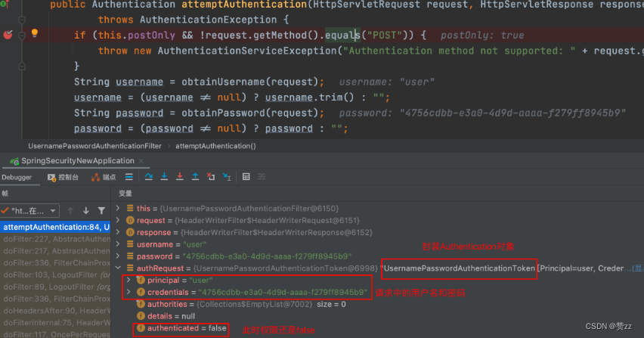The image size is (644, 338).
Task: Click the request parameter P icon
Action: [x=130, y=220]
